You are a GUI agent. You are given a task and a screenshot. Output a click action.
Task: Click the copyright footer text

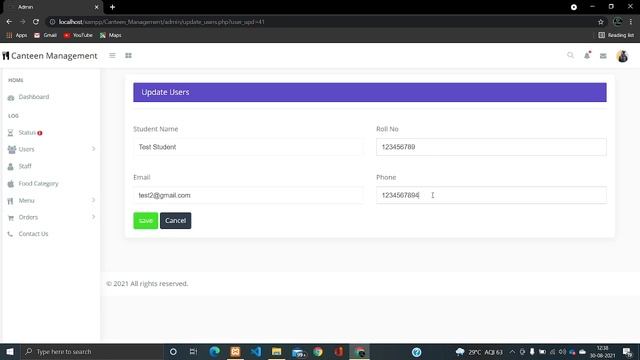click(147, 283)
